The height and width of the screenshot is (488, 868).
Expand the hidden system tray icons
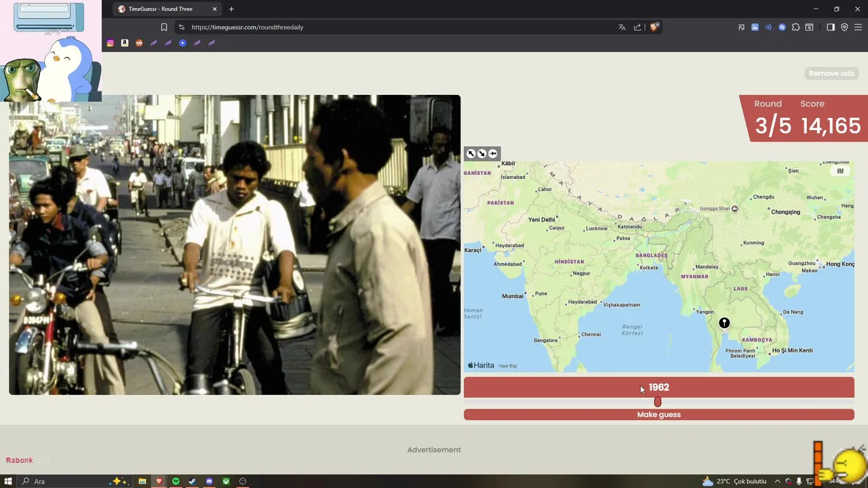tap(777, 481)
